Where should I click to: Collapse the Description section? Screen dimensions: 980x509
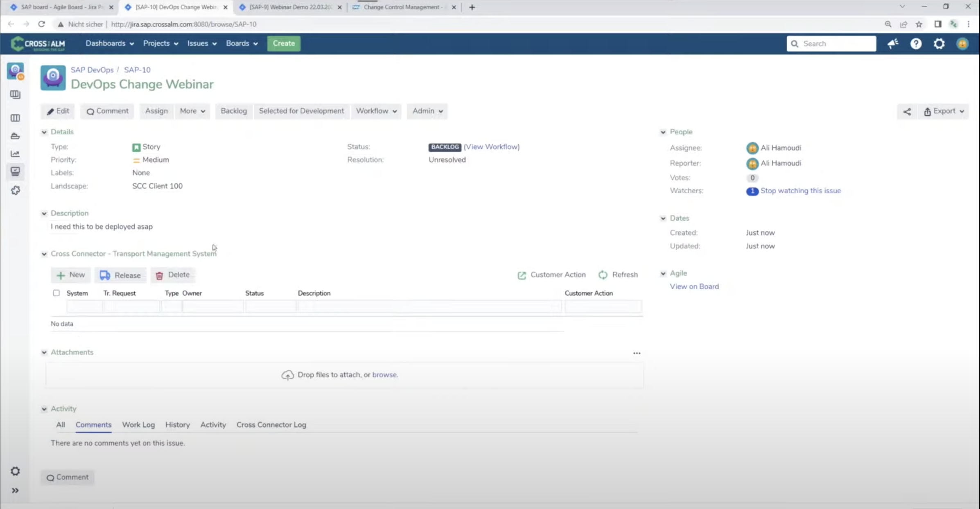[44, 214]
